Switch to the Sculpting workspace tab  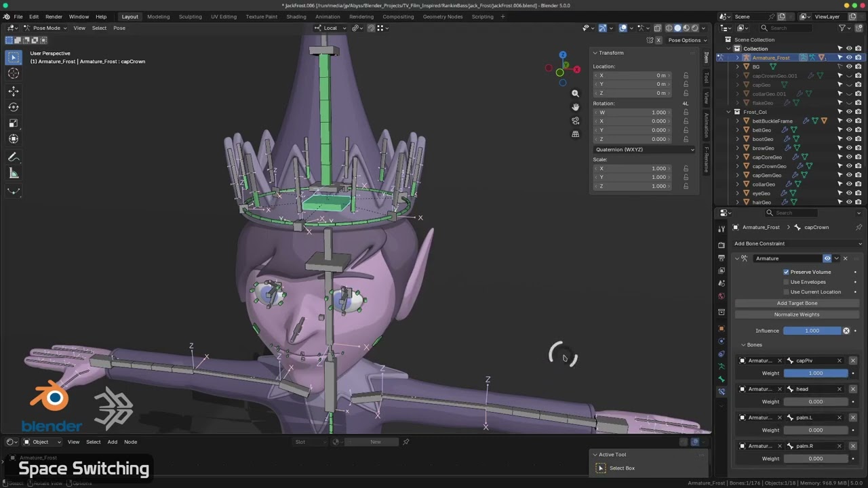(190, 16)
